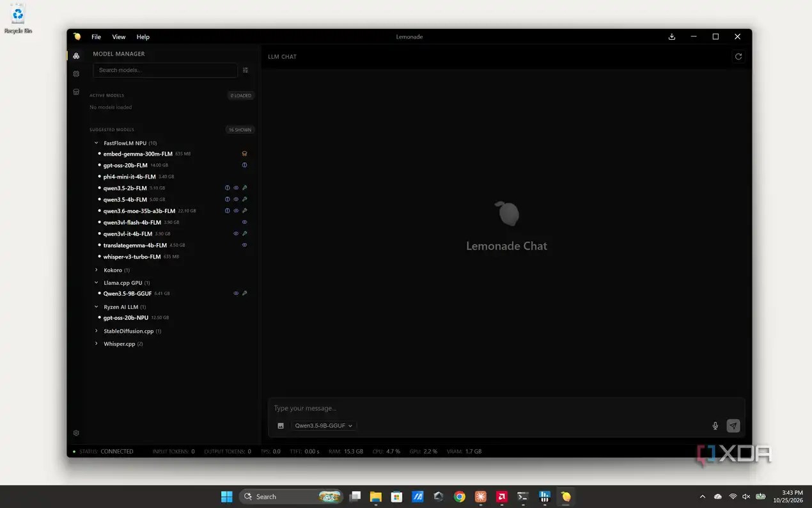Click tool-calling icon for qwen3vl-it-4b-FLM
The width and height of the screenshot is (812, 508).
(244, 234)
